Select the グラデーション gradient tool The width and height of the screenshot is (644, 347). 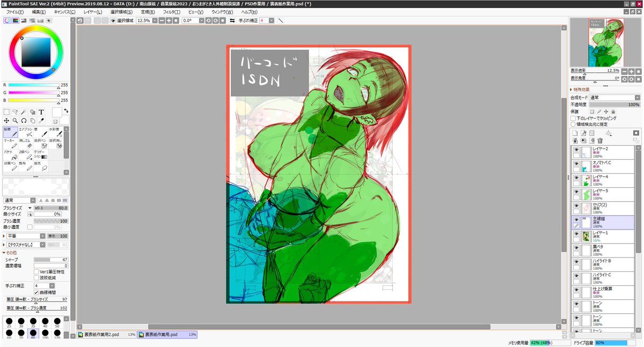(x=41, y=154)
